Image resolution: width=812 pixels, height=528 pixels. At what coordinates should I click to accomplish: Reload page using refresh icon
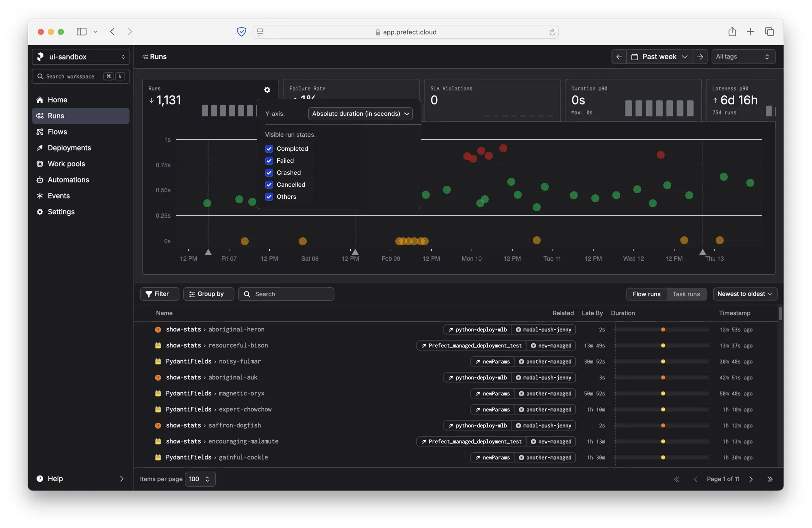552,32
